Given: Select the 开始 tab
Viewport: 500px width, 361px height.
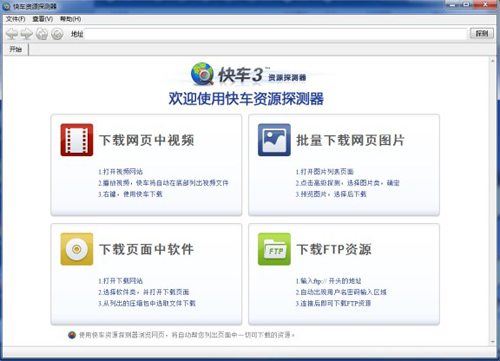Looking at the screenshot, I should pos(16,49).
